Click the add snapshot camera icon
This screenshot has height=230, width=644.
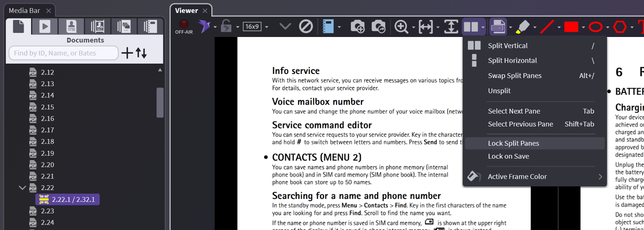click(x=357, y=27)
